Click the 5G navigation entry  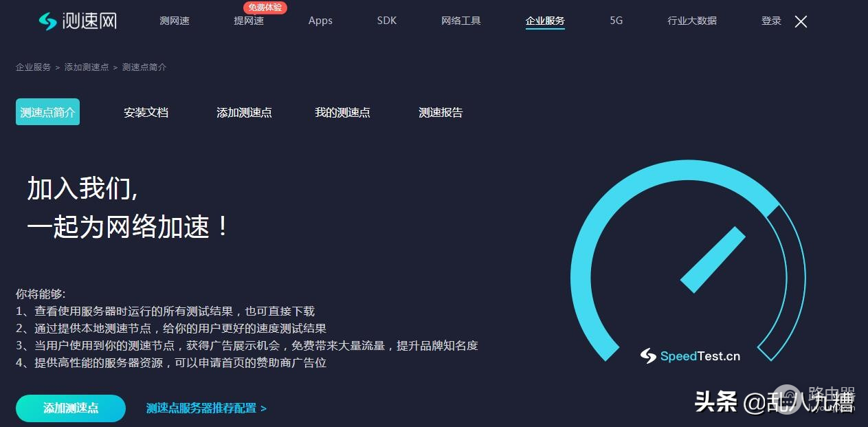[616, 21]
